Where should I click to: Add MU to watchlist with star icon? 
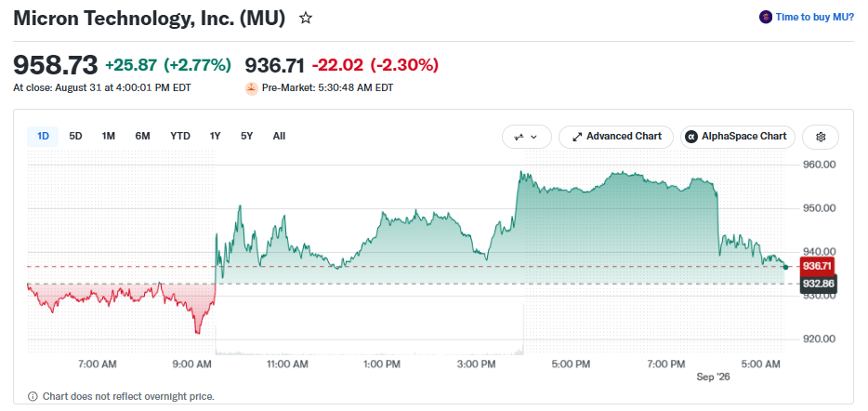click(306, 19)
